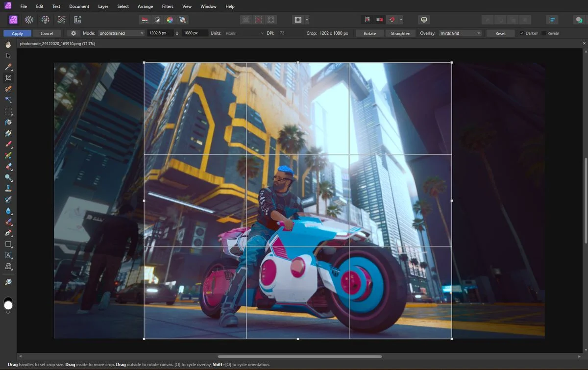Open the Arrange menu
This screenshot has width=588, height=370.
pyautogui.click(x=145, y=6)
